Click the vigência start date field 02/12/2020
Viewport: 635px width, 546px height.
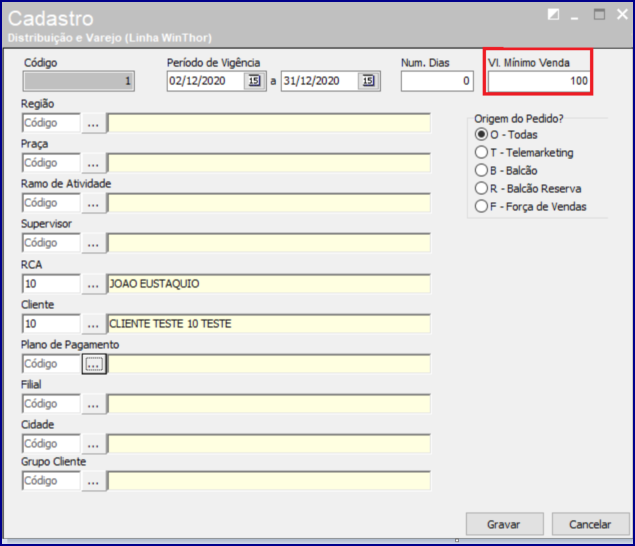pyautogui.click(x=206, y=81)
